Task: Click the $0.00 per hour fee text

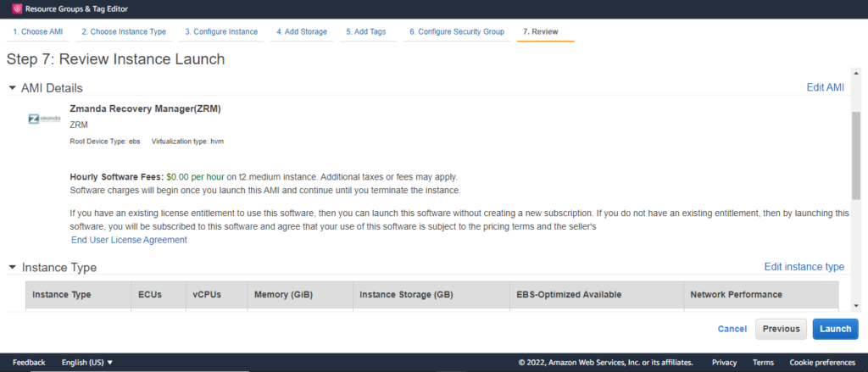Action: coord(196,177)
